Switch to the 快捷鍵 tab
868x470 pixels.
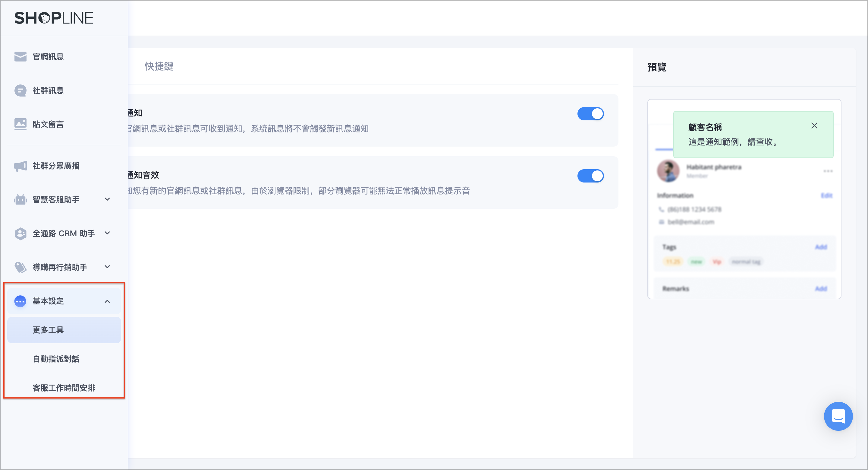tap(159, 66)
